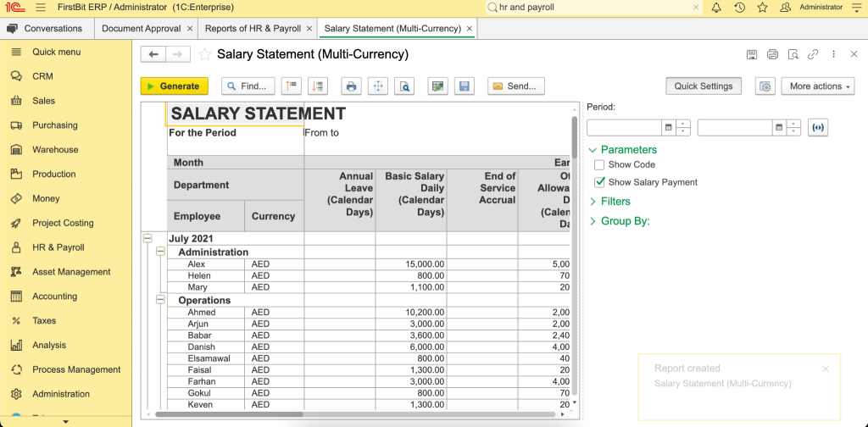Click printer icon in the header
Image resolution: width=868 pixels, height=427 pixels.
(x=772, y=54)
